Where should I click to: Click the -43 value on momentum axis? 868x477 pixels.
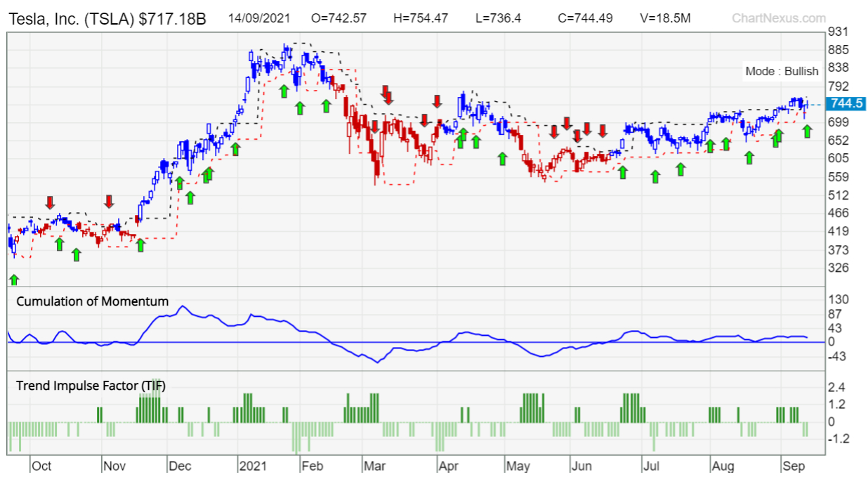point(839,357)
